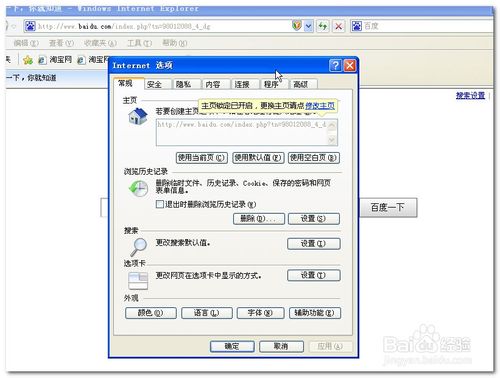Viewport: 500px width, 378px height.
Task: Open browsing history 设置 button
Action: coord(314,219)
